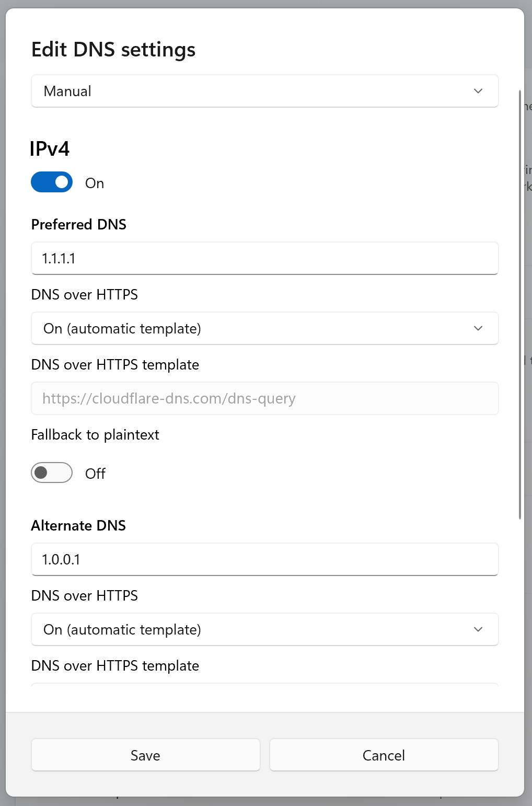The image size is (532, 806).
Task: Save the DNS settings
Action: click(x=145, y=755)
